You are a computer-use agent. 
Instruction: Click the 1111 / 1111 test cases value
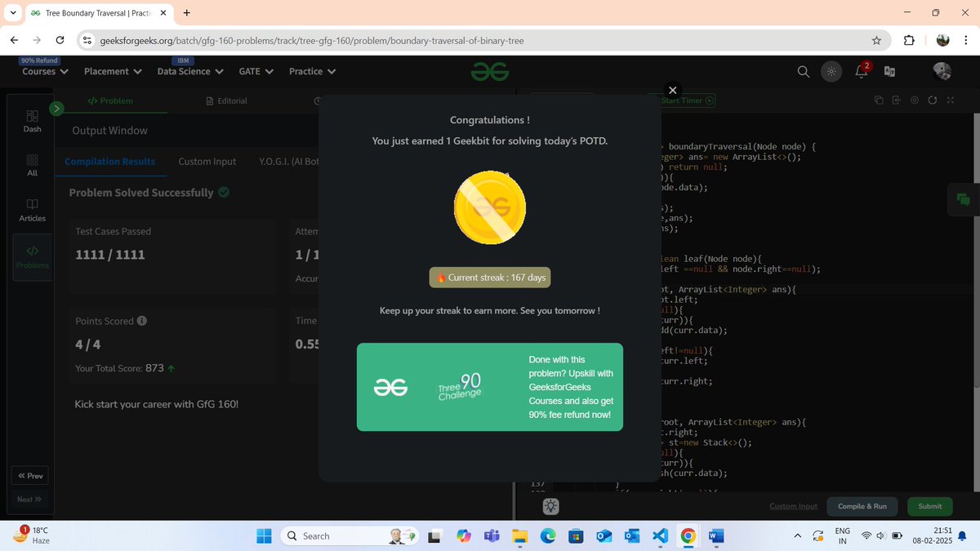click(110, 255)
